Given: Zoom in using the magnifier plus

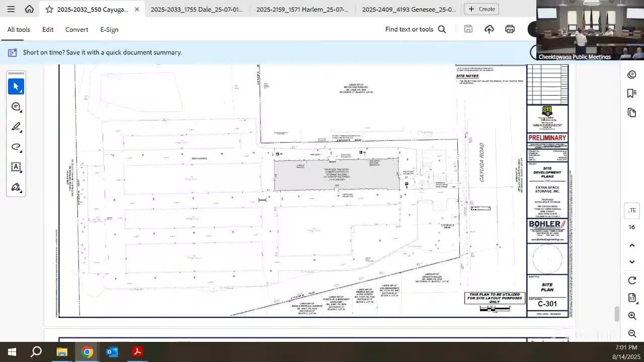Looking at the screenshot, I should (632, 316).
